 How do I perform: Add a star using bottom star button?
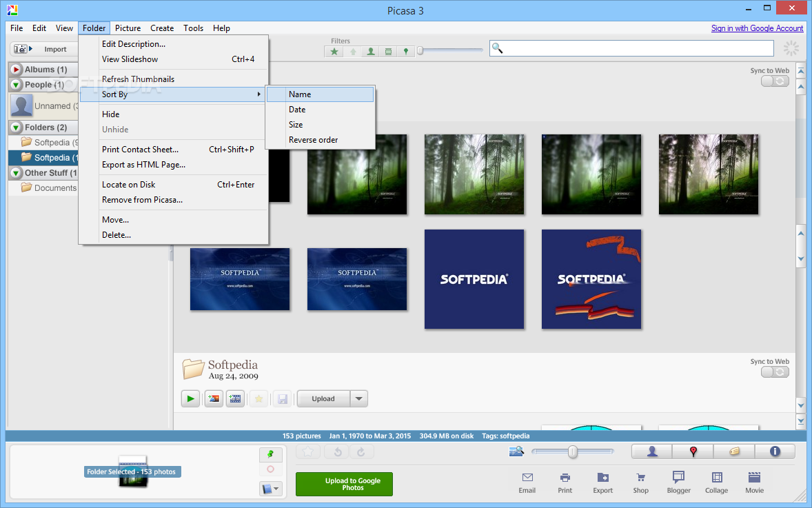[x=308, y=451]
